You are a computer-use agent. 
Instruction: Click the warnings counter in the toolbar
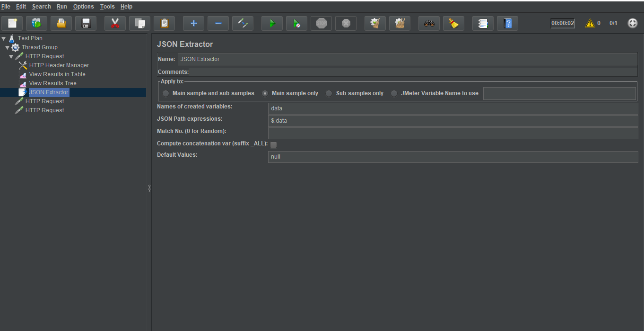pyautogui.click(x=592, y=22)
